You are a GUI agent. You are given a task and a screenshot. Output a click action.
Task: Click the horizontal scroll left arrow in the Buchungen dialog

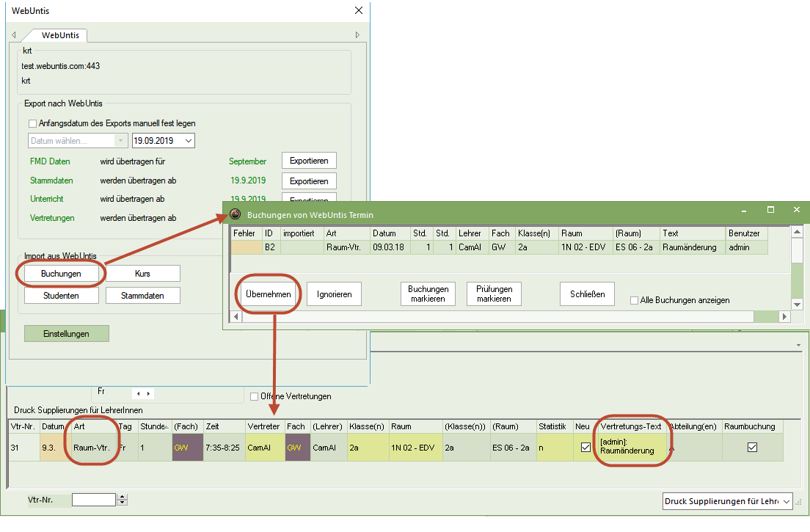tap(236, 316)
